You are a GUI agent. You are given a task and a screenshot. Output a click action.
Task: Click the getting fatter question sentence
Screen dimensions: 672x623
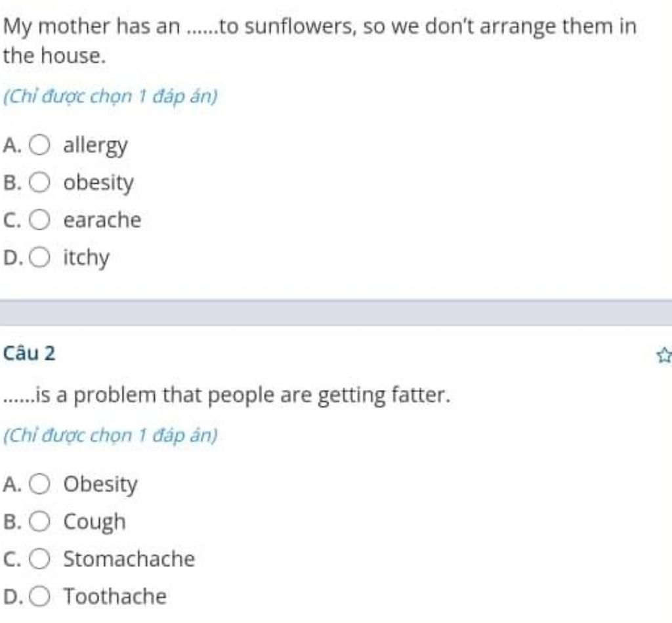point(227,395)
